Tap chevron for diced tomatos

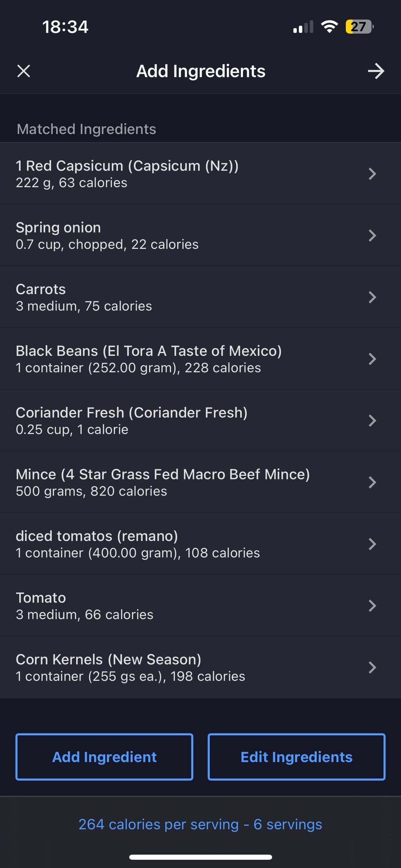pyautogui.click(x=372, y=544)
